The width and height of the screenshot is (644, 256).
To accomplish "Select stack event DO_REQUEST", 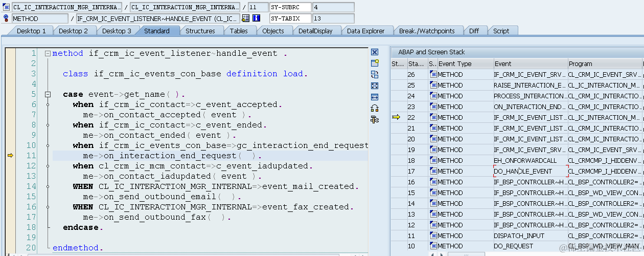I will click(x=531, y=246).
